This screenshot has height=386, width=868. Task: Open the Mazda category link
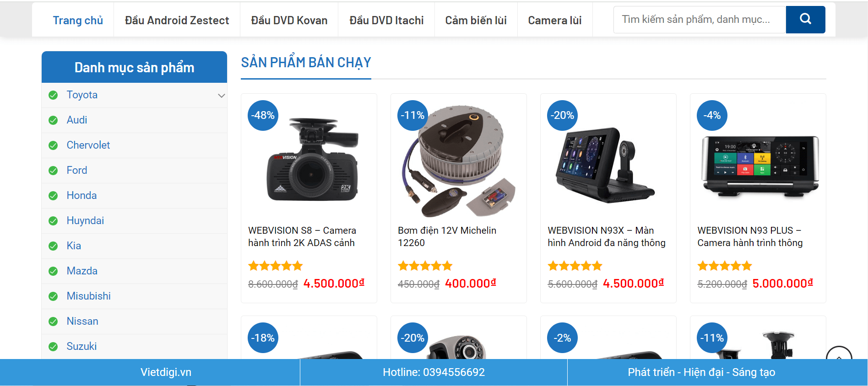tap(82, 271)
